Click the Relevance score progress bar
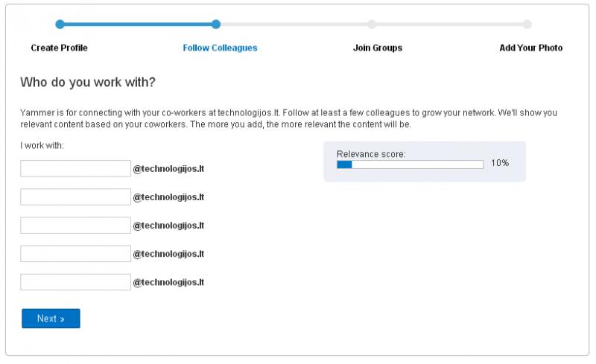 [x=410, y=165]
